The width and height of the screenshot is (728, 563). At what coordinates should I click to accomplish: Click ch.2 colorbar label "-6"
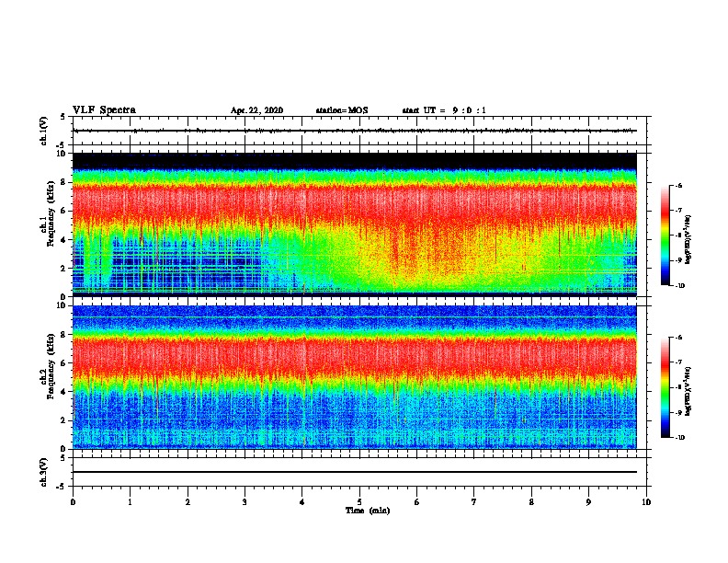[x=678, y=338]
